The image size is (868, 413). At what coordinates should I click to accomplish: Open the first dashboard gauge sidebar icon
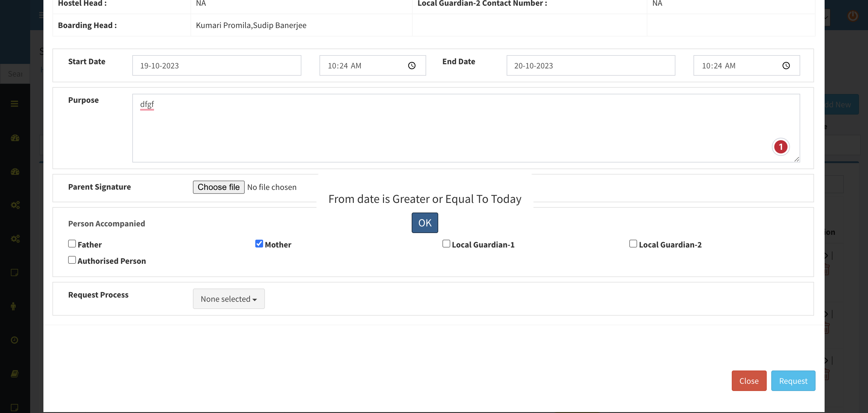(15, 138)
